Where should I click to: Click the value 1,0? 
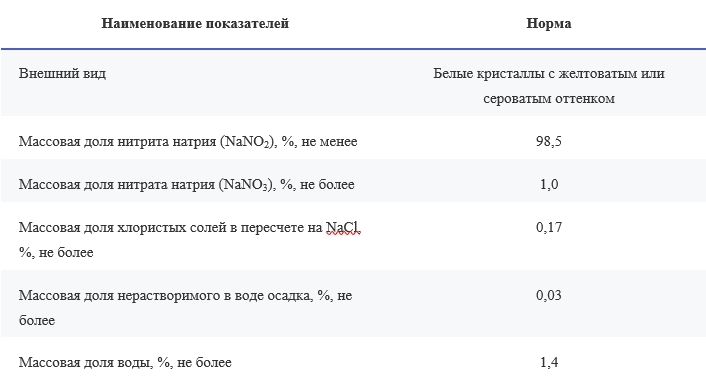[549, 184]
